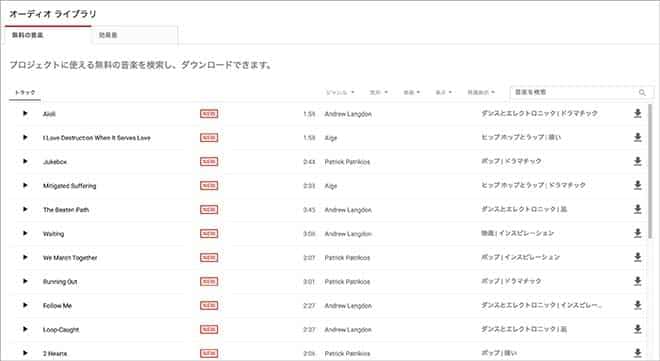Click the vertical scrollbar of the track list

click(x=650, y=170)
